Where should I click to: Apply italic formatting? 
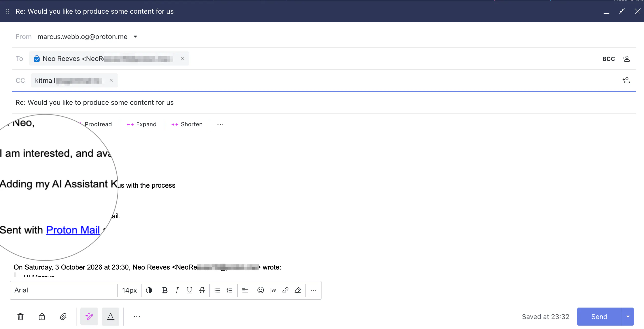[177, 290]
